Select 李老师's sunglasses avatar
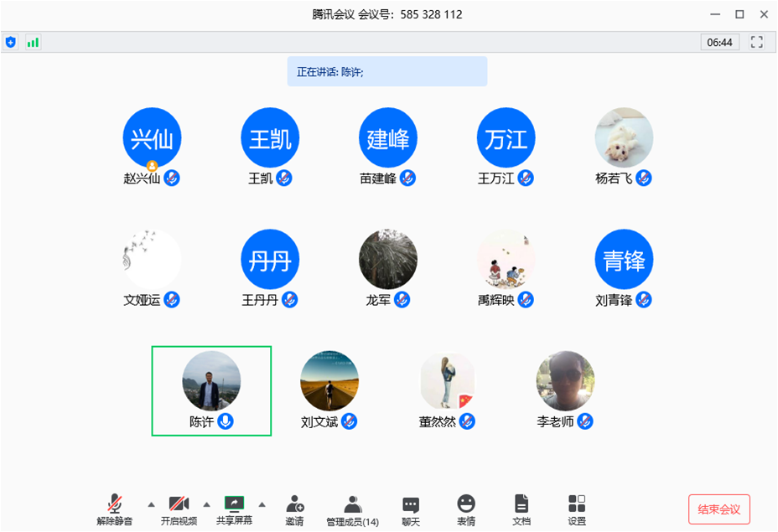Viewport: 778px width, 532px height. pos(566,381)
